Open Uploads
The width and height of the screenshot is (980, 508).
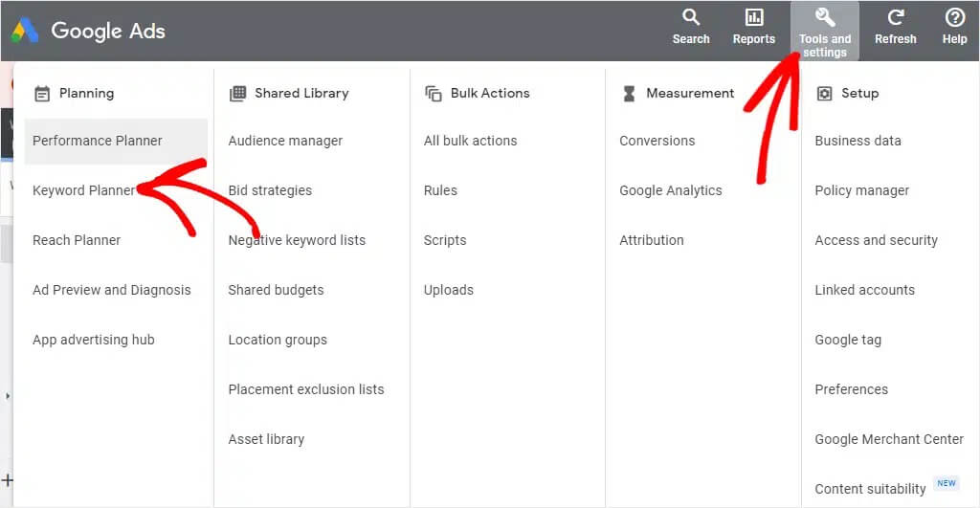coord(448,290)
